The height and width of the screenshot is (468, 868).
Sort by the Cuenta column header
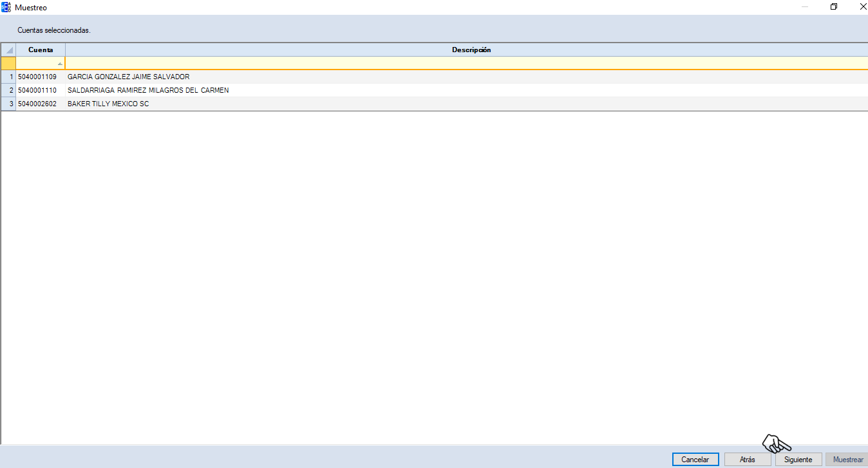[41, 50]
